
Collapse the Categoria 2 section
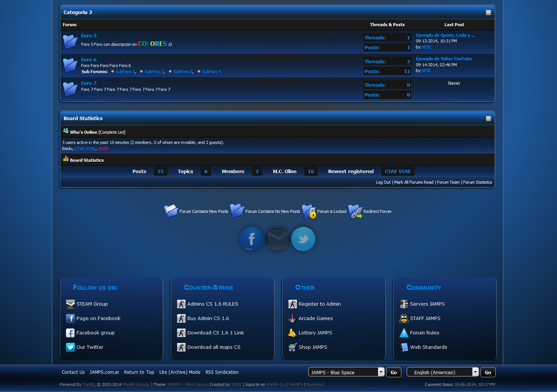(488, 12)
